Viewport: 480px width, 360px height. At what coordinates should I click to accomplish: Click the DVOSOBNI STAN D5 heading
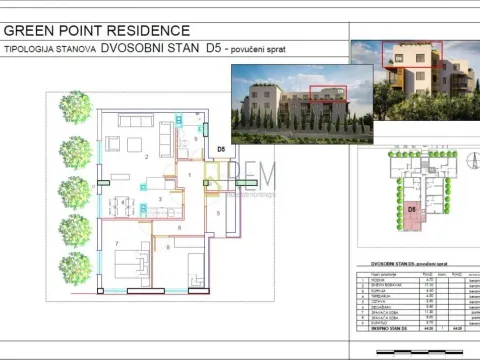tap(161, 48)
